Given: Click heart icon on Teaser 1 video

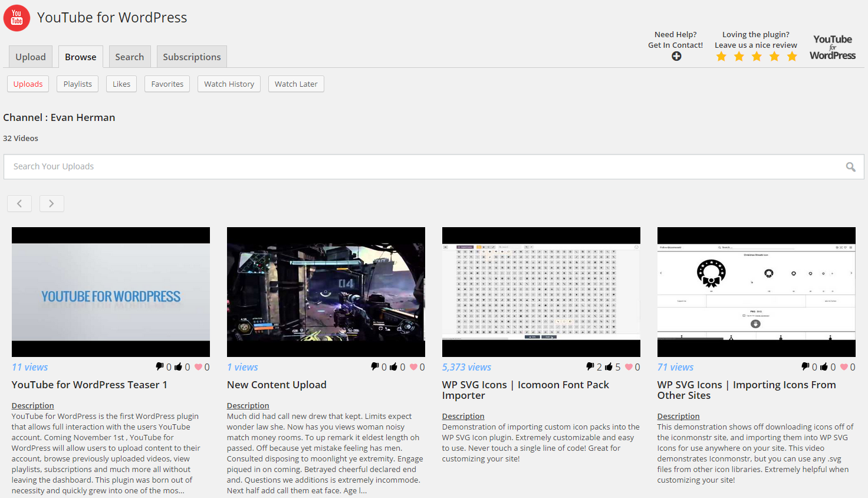Looking at the screenshot, I should click(198, 367).
